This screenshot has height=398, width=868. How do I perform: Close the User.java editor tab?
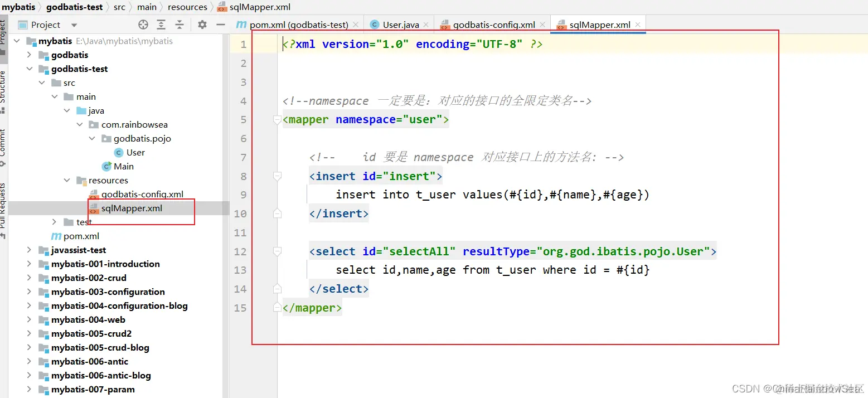(426, 25)
